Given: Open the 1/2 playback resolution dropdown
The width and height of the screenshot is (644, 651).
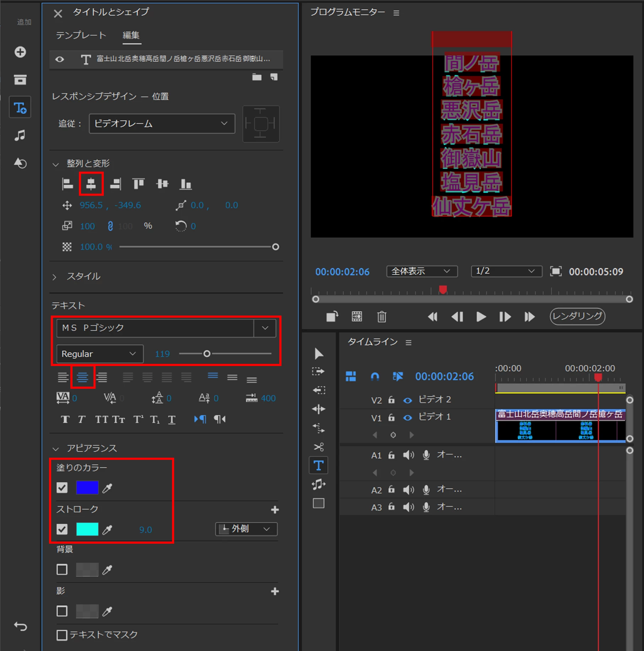Looking at the screenshot, I should pyautogui.click(x=506, y=271).
